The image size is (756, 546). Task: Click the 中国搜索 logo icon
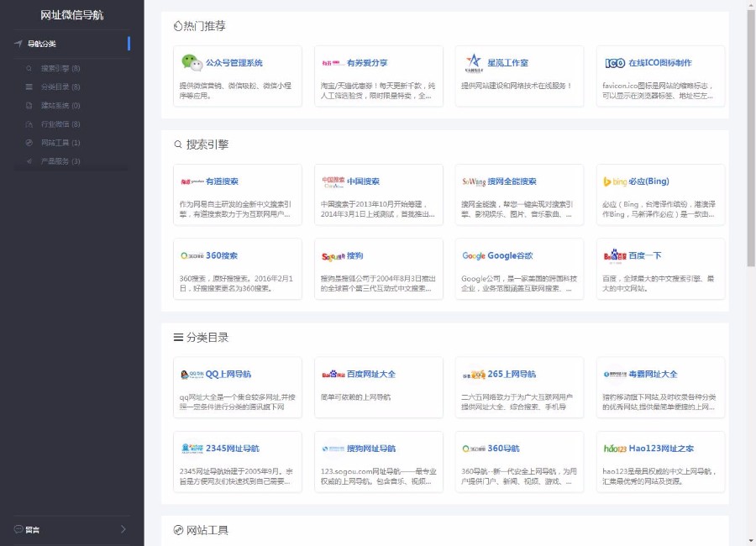click(x=333, y=181)
